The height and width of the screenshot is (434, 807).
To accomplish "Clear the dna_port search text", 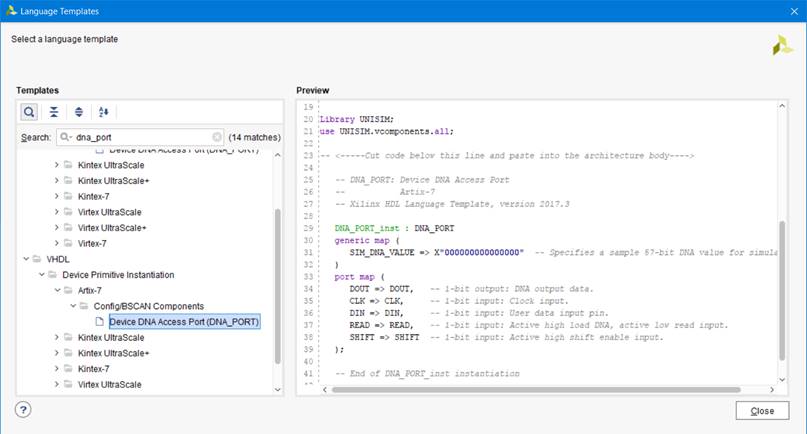I will 217,137.
